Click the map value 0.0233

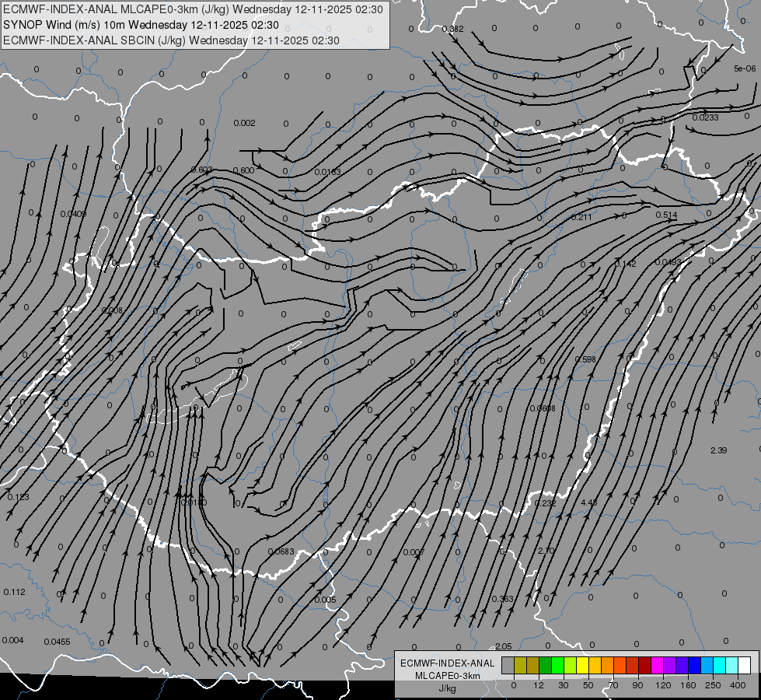pyautogui.click(x=705, y=117)
